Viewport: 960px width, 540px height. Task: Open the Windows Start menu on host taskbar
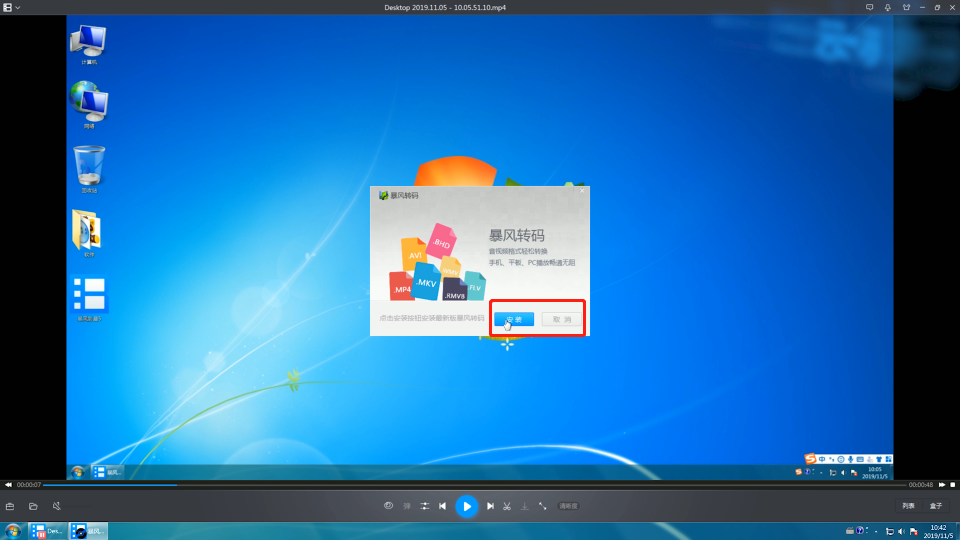[13, 531]
